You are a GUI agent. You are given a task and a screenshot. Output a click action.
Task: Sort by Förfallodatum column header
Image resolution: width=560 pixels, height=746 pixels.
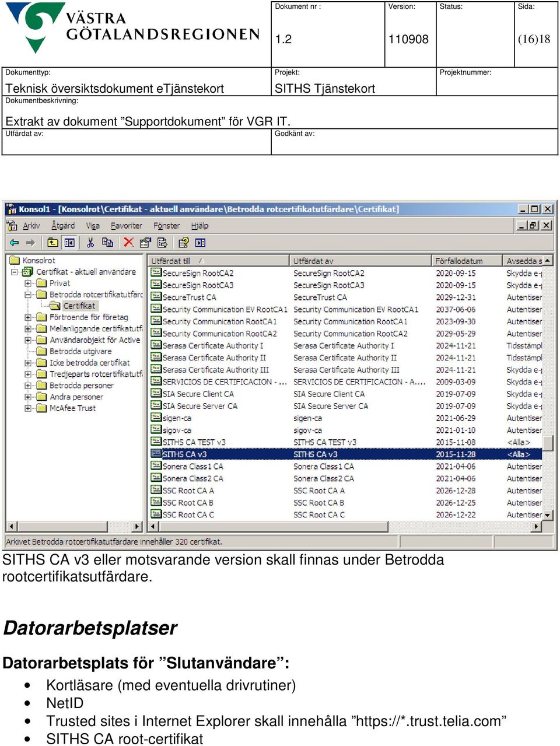click(x=467, y=261)
